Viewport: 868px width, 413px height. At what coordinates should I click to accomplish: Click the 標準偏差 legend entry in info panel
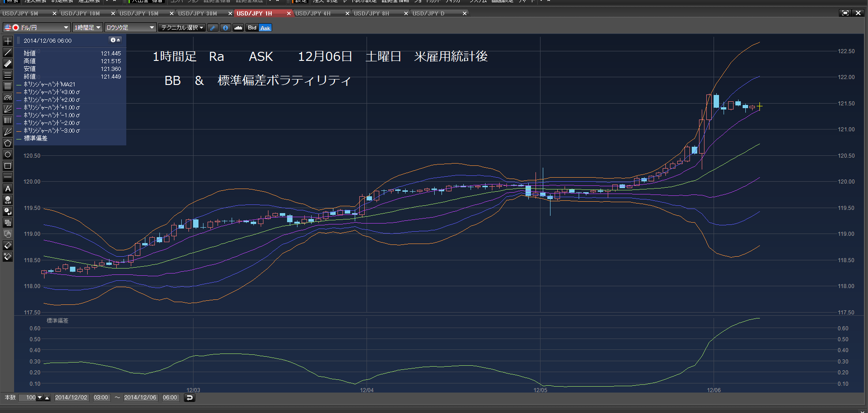point(35,139)
